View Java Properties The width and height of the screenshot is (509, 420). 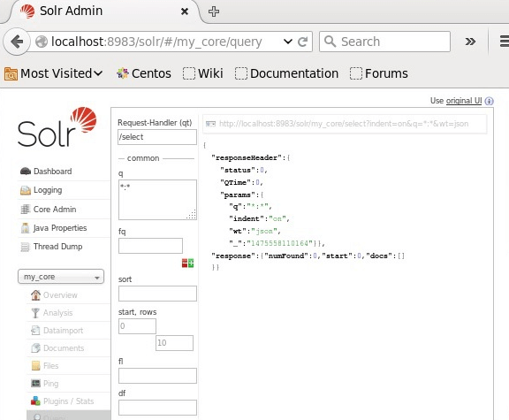pyautogui.click(x=60, y=228)
